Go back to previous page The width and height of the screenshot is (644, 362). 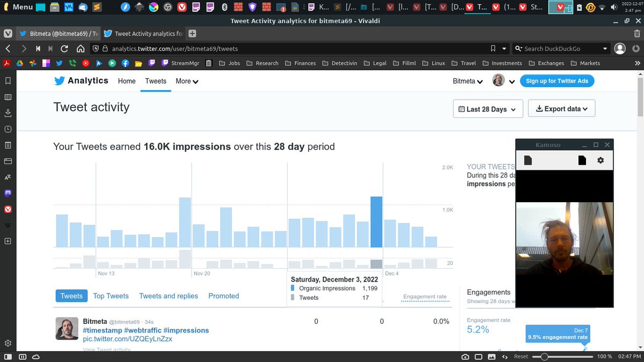pyautogui.click(x=8, y=48)
